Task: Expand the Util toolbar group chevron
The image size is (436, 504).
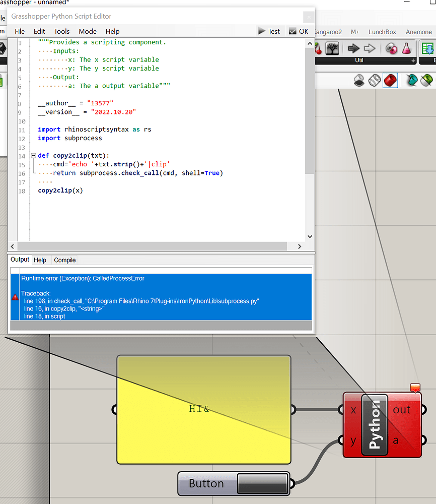Action: pos(414,61)
